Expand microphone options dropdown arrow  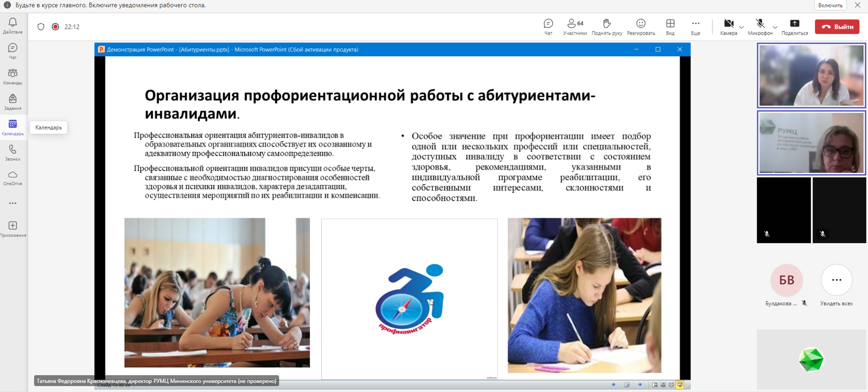tap(775, 27)
